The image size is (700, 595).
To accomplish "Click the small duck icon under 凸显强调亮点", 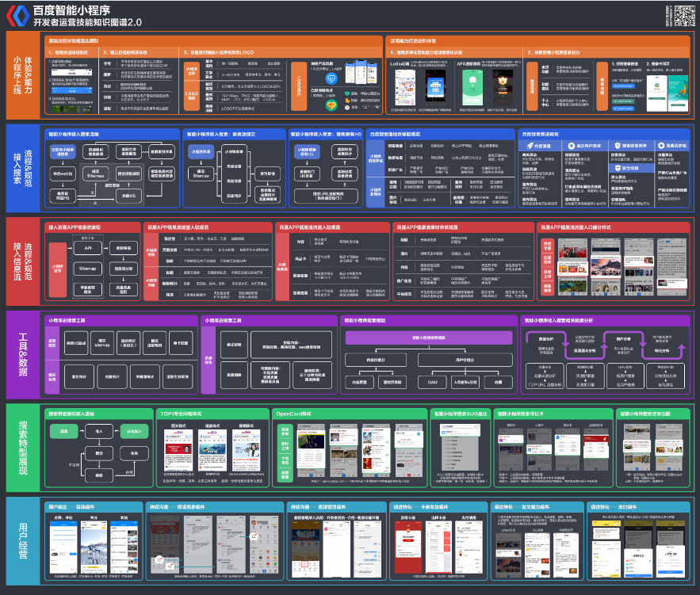I will coord(347,101).
